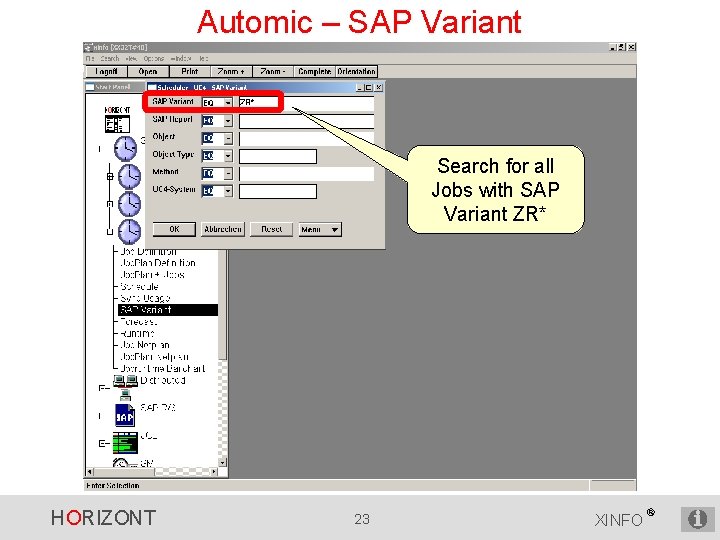Click the Method value field

(x=306, y=174)
